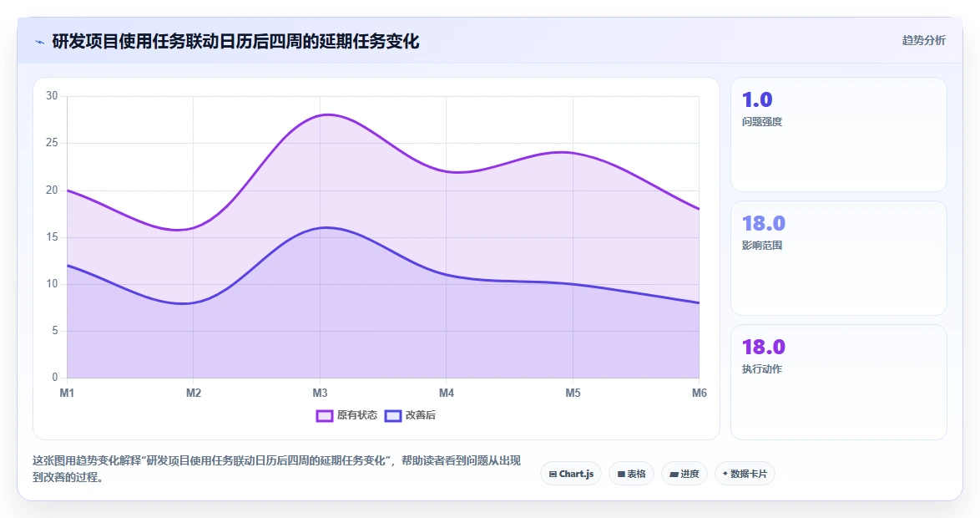Image resolution: width=980 pixels, height=518 pixels.
Task: Click the y-axis value 25
Action: (x=52, y=143)
